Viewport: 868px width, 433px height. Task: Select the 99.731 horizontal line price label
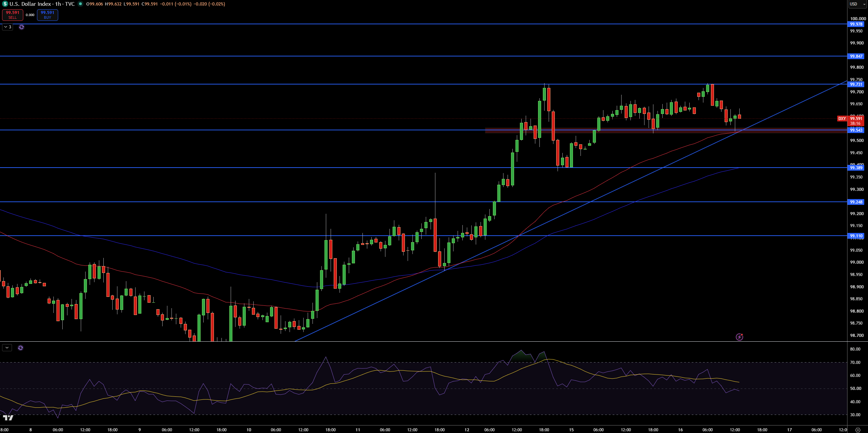point(856,84)
